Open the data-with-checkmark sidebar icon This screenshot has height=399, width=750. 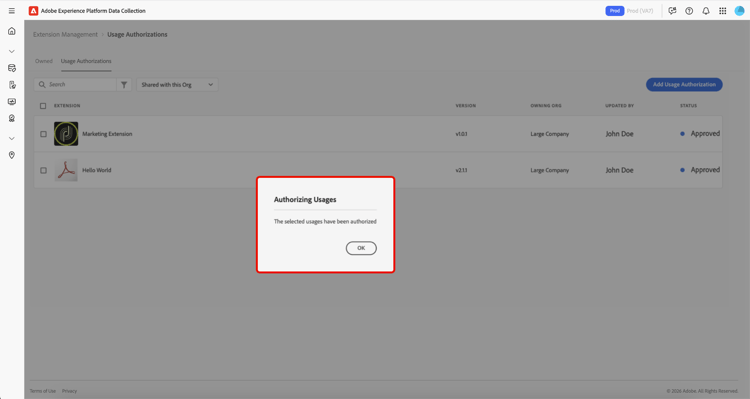click(11, 68)
